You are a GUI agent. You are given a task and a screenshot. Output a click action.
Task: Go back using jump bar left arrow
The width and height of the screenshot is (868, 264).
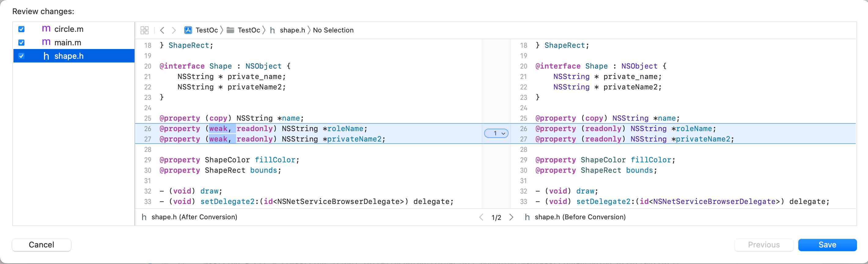pyautogui.click(x=162, y=30)
